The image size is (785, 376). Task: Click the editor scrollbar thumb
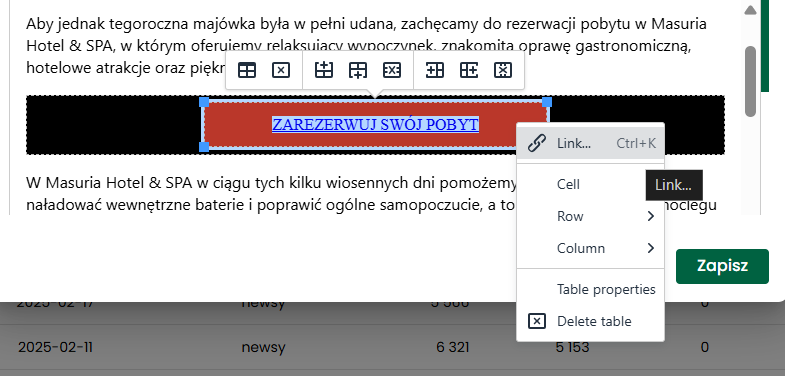(x=750, y=82)
